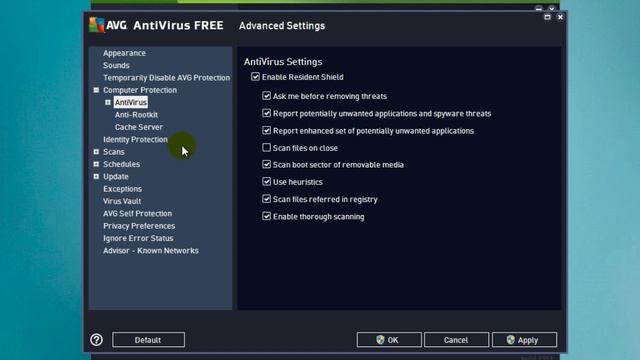This screenshot has height=360, width=640.
Task: Select the AntiVirus tree item
Action: (131, 102)
